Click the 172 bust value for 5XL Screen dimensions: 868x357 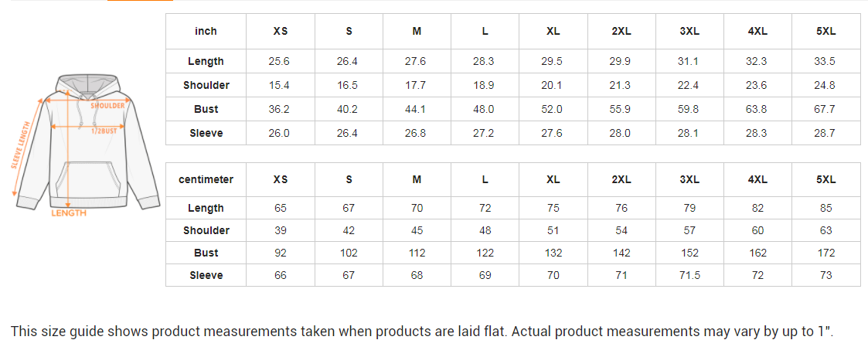coord(825,253)
